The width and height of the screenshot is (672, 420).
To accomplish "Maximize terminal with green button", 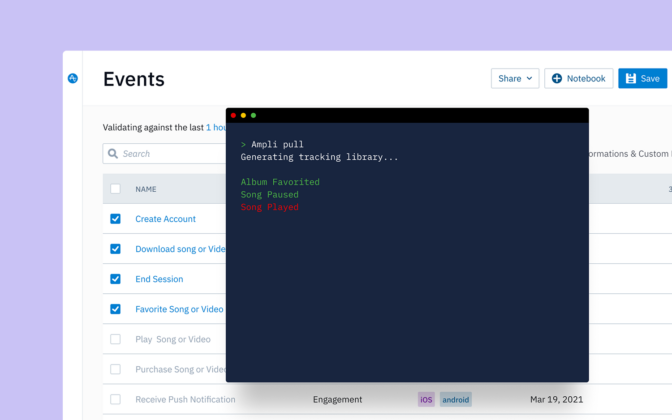I will [253, 115].
